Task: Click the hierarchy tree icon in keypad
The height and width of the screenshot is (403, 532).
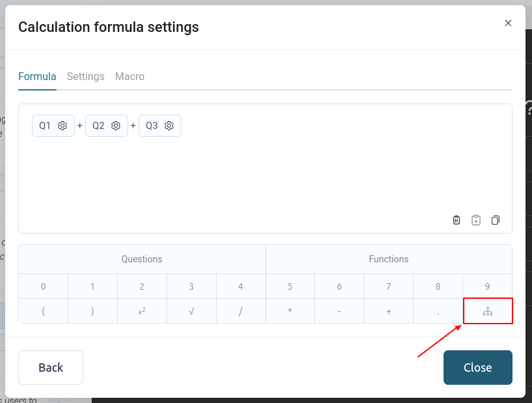Action: pos(488,311)
